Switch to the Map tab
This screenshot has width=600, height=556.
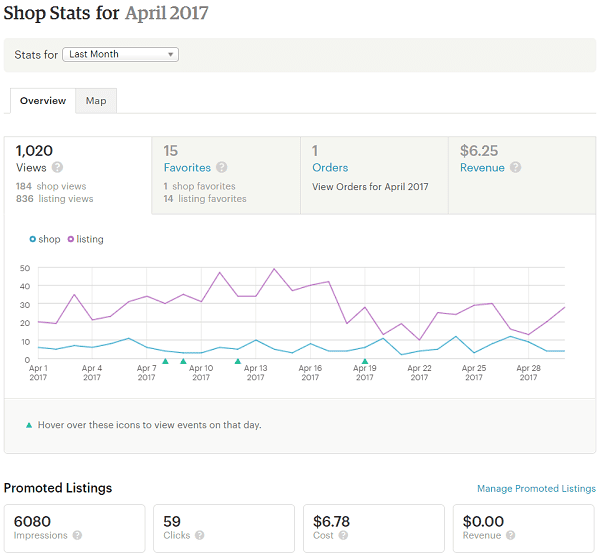coord(96,101)
